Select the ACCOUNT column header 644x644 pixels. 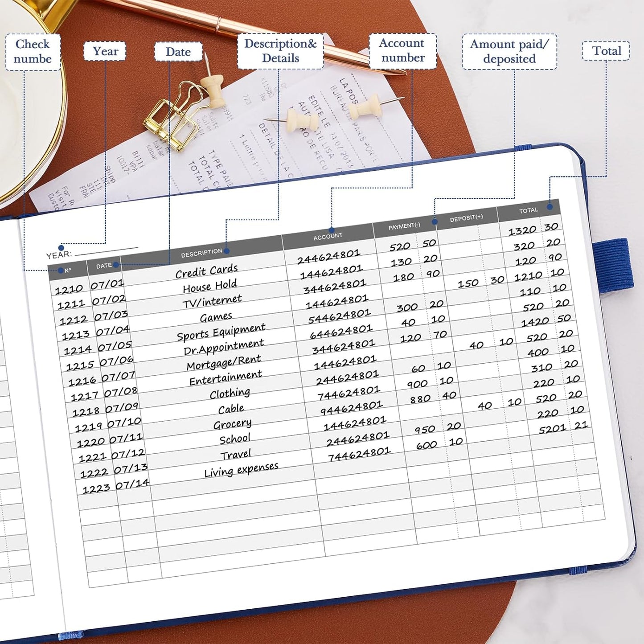328,237
